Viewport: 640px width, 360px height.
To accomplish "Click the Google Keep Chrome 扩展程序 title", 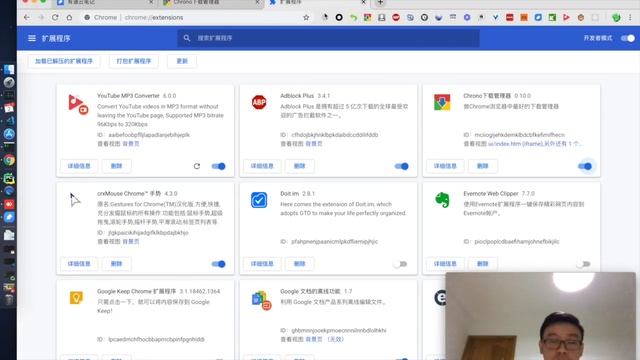I will point(136,291).
